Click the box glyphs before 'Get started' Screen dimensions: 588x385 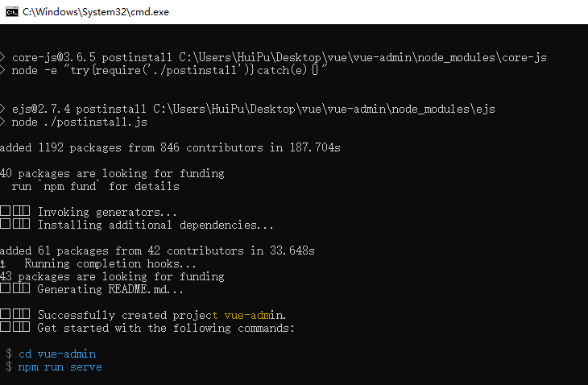coord(15,327)
